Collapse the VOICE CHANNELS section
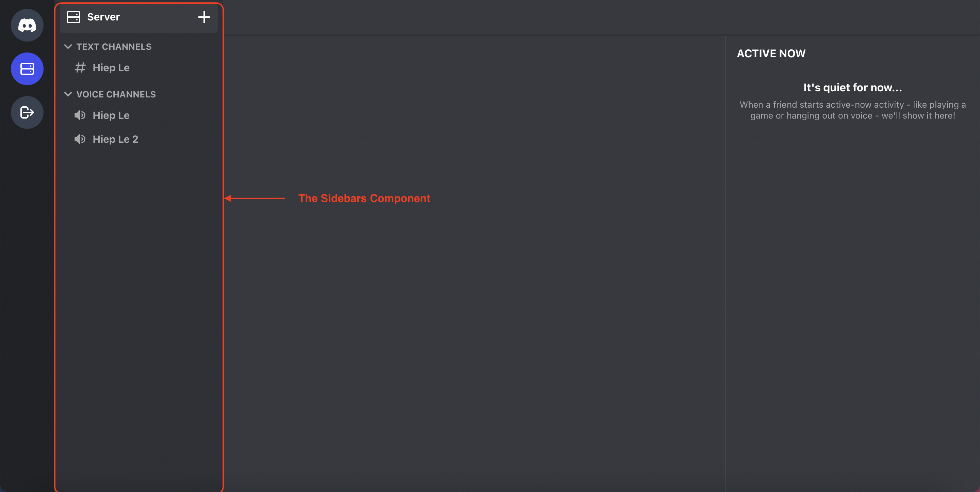 pos(68,93)
